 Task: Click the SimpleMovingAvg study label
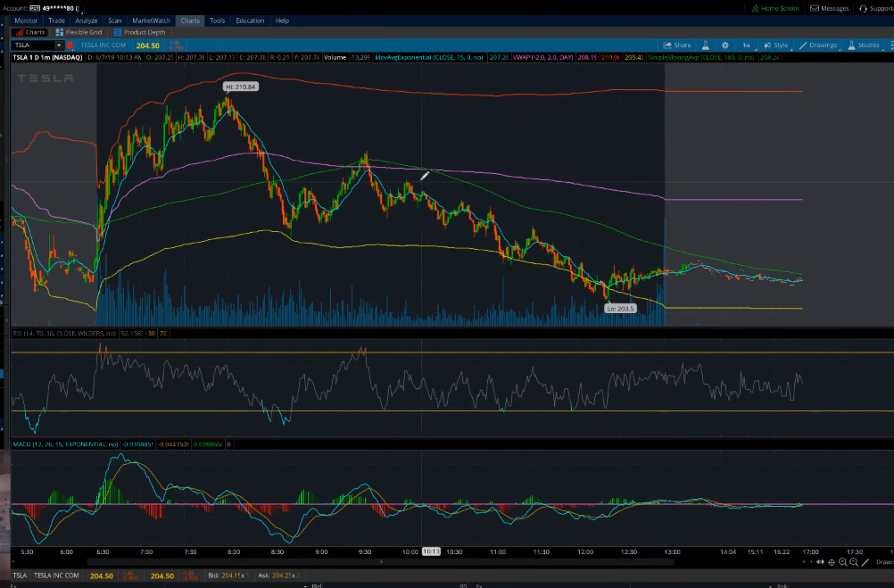(700, 58)
